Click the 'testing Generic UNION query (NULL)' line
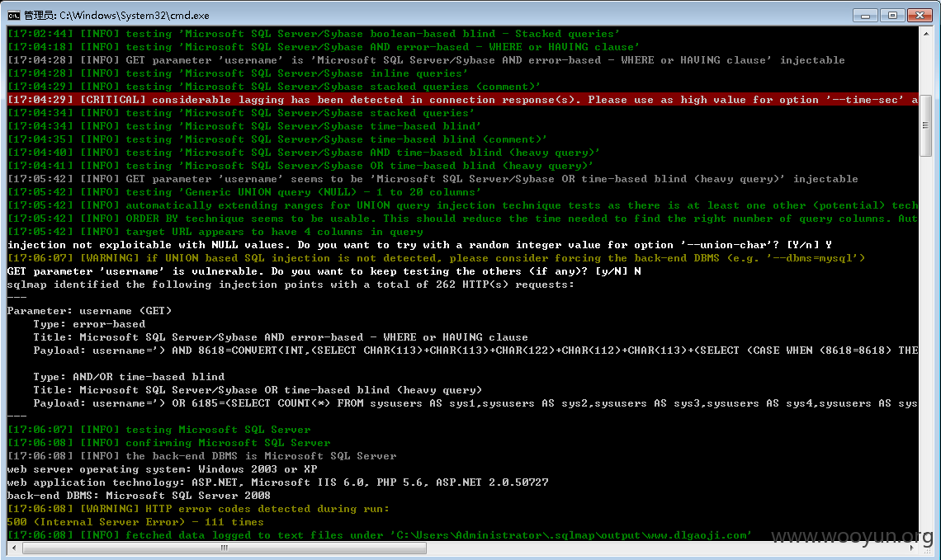This screenshot has width=941, height=560. pyautogui.click(x=244, y=192)
